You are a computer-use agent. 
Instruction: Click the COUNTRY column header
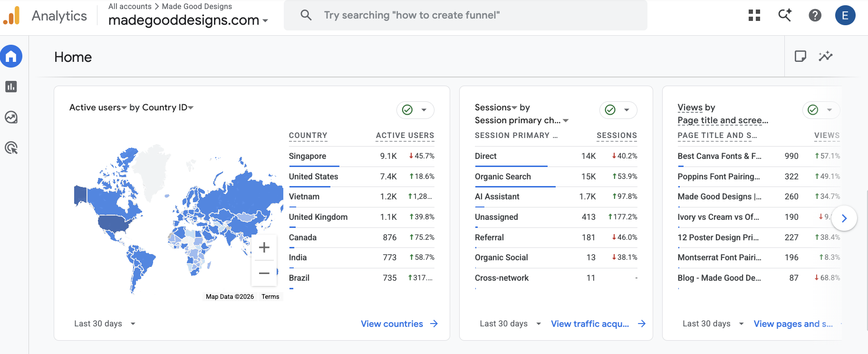pyautogui.click(x=308, y=136)
